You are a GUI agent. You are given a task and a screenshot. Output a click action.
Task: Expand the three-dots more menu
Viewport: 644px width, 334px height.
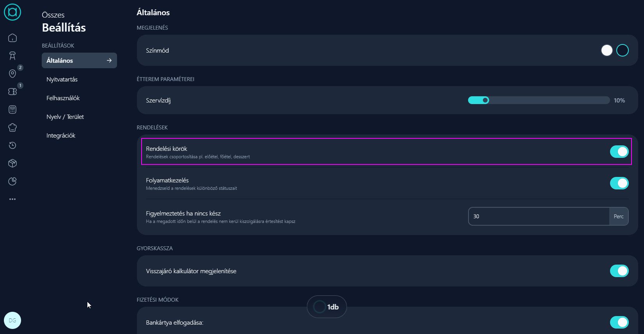pyautogui.click(x=12, y=199)
